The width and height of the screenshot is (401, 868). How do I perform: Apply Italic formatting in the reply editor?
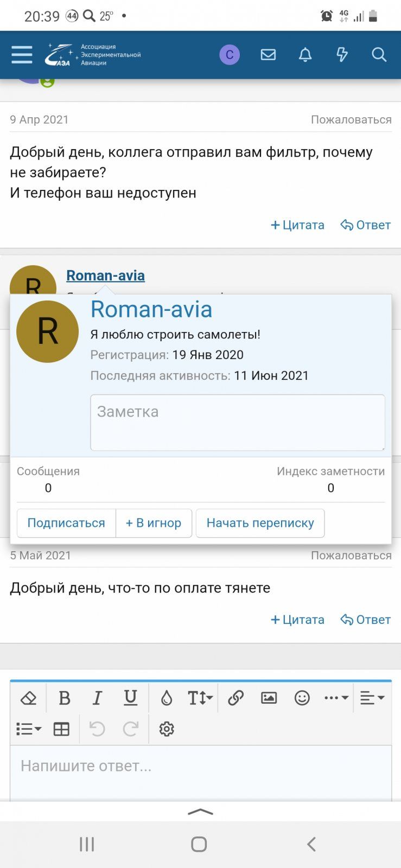point(97,698)
